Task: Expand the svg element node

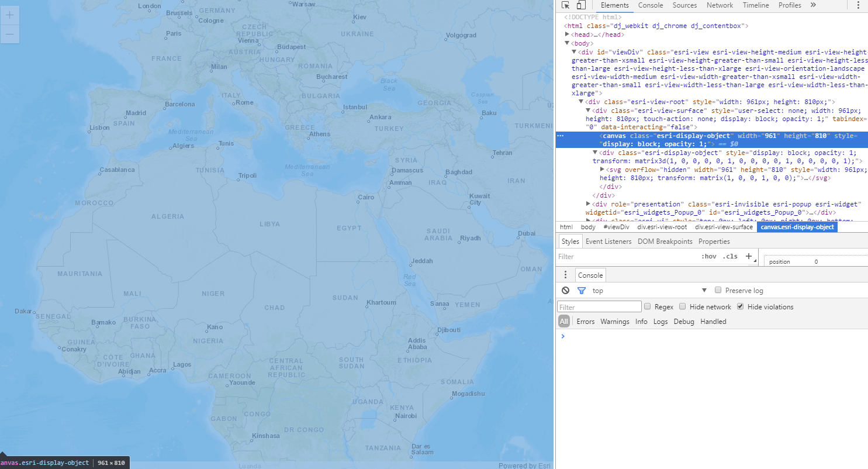Action: click(603, 170)
